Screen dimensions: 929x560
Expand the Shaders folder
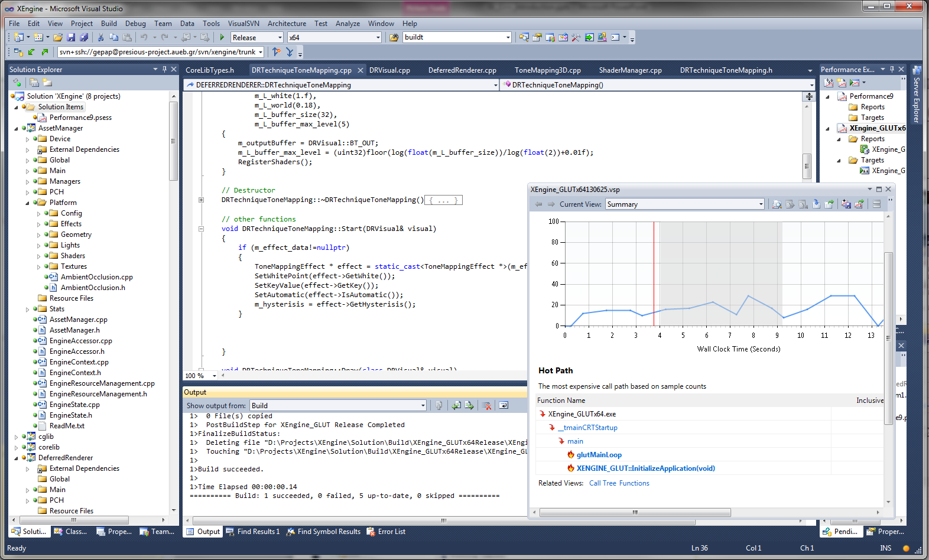tap(39, 256)
